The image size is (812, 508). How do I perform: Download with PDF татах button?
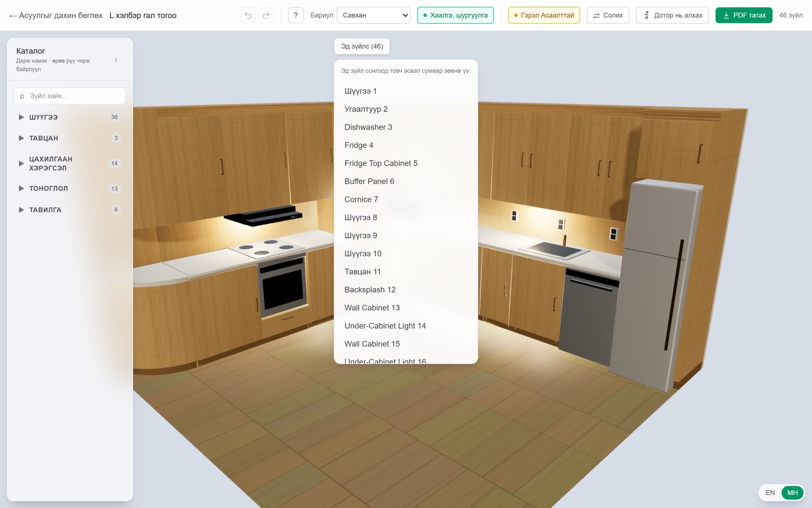pos(743,16)
